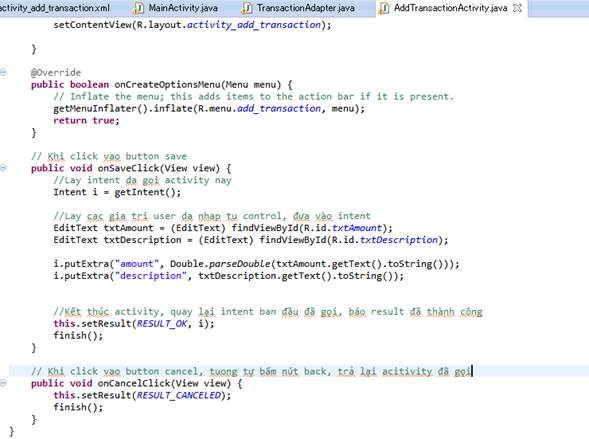Open the TransactionAdapter.java tab
This screenshot has width=589, height=439.
[x=305, y=8]
